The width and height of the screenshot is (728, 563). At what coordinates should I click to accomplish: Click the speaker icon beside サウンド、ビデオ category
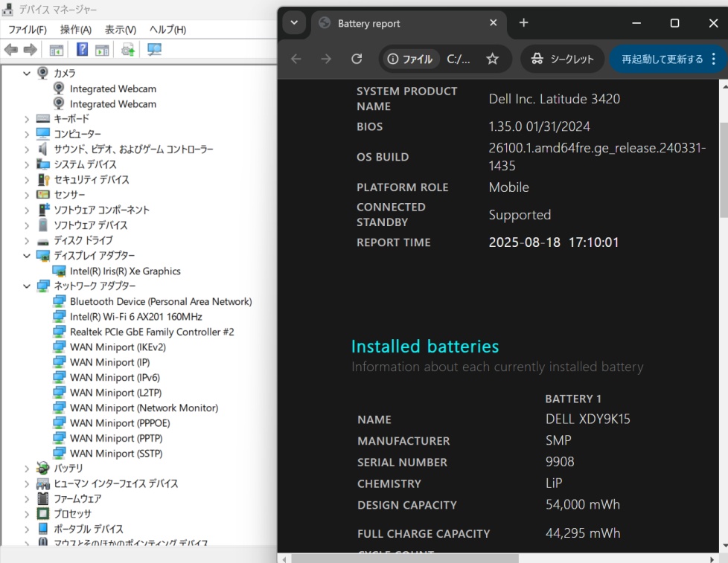pos(42,149)
